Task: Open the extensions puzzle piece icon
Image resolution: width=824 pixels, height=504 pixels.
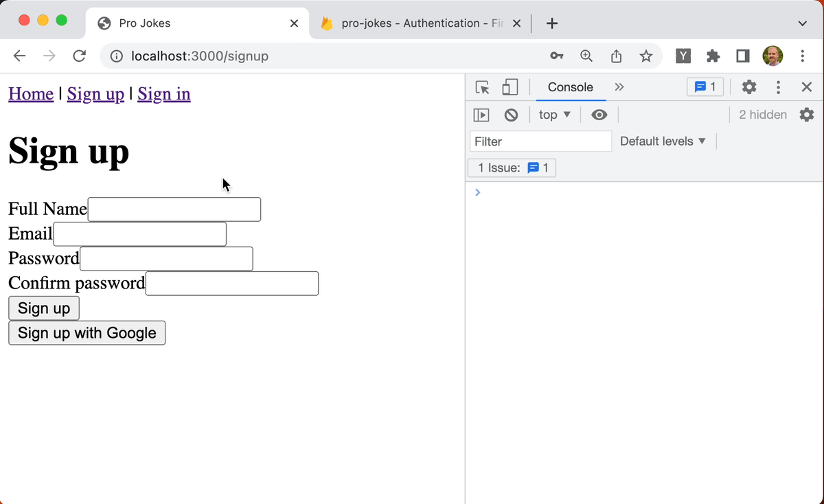Action: [x=713, y=56]
